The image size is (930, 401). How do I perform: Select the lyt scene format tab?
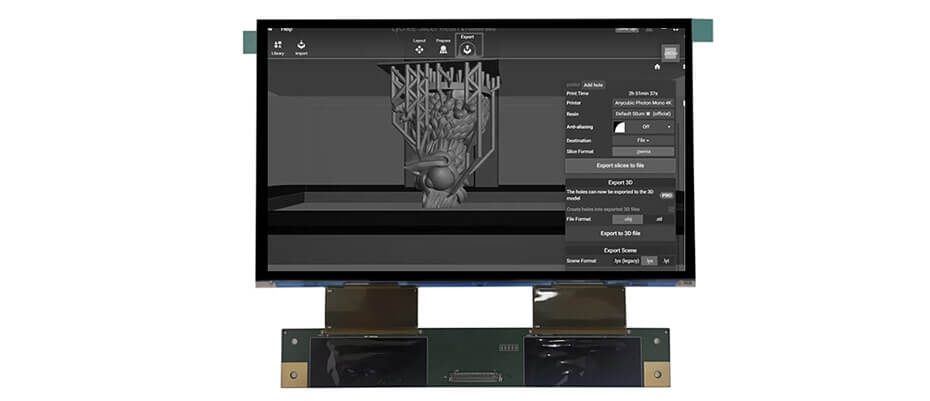pos(667,261)
